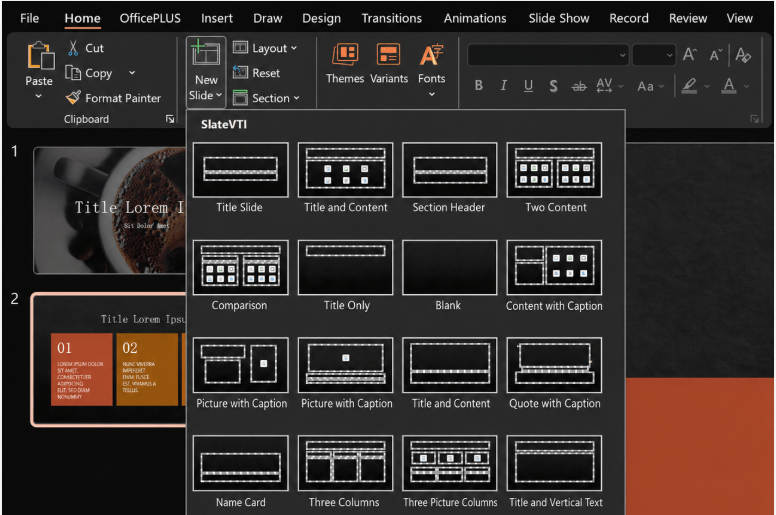Switch to the Draw tab
The height and width of the screenshot is (515, 776).
pyautogui.click(x=268, y=18)
